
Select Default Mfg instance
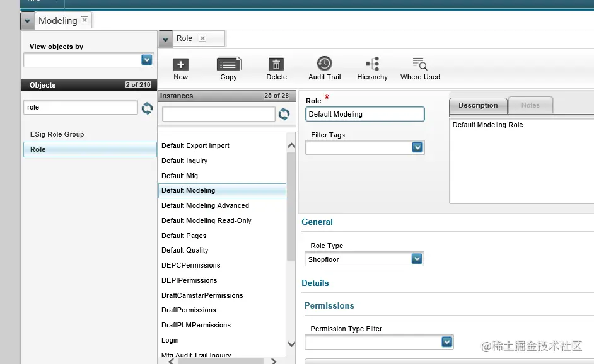coord(180,176)
